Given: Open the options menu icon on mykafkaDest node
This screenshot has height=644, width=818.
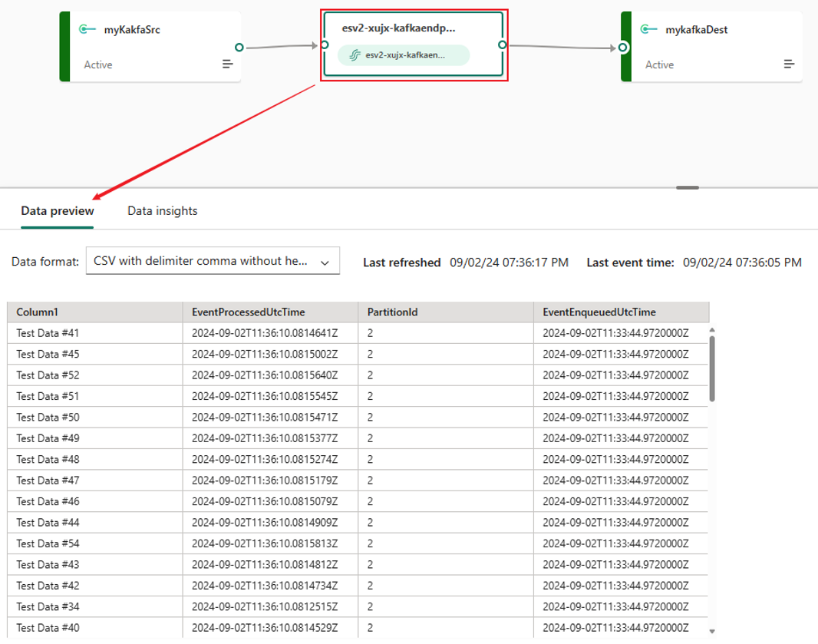Looking at the screenshot, I should pos(790,64).
